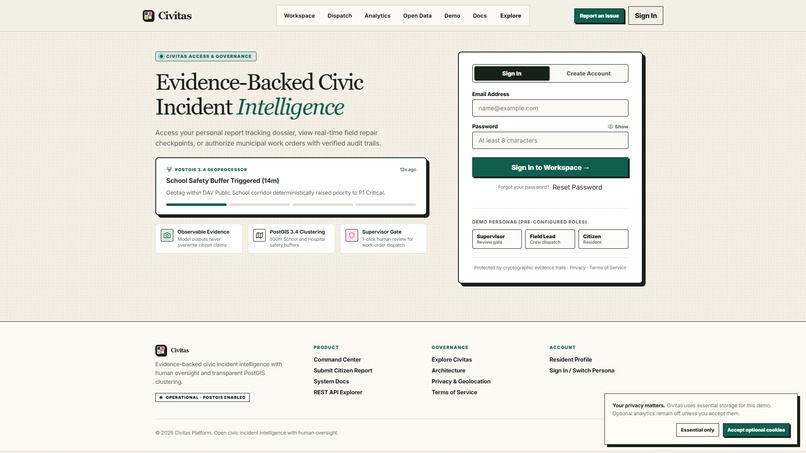Open footer Terms of Service link
The width and height of the screenshot is (806, 453).
(454, 392)
